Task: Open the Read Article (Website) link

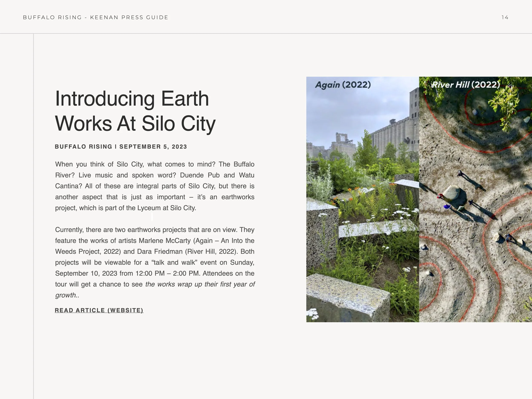Action: (99, 310)
